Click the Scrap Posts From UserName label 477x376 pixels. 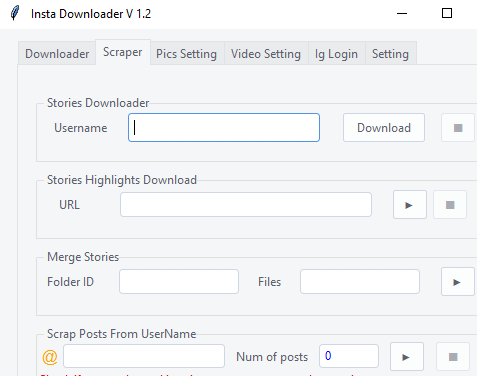(x=122, y=334)
